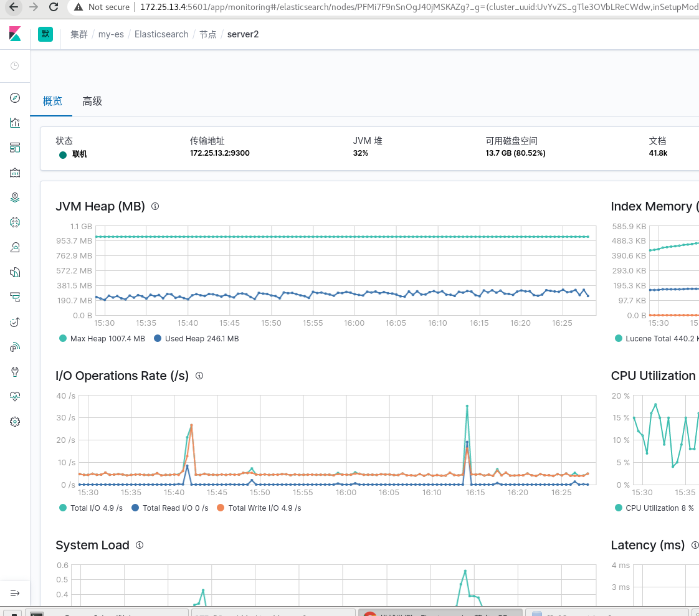Click the 联机 status text

[x=79, y=154]
